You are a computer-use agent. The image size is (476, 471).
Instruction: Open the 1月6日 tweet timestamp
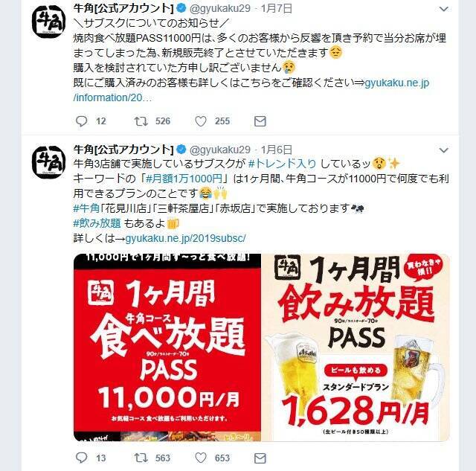tap(277, 150)
